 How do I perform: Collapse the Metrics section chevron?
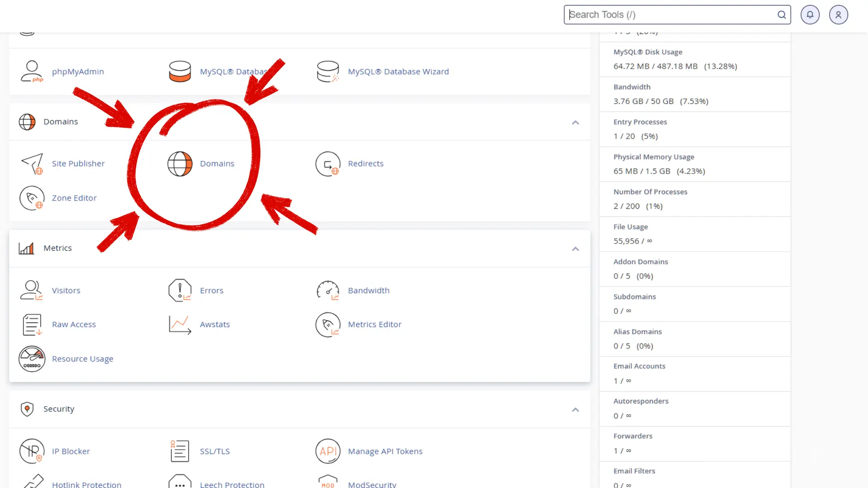576,249
